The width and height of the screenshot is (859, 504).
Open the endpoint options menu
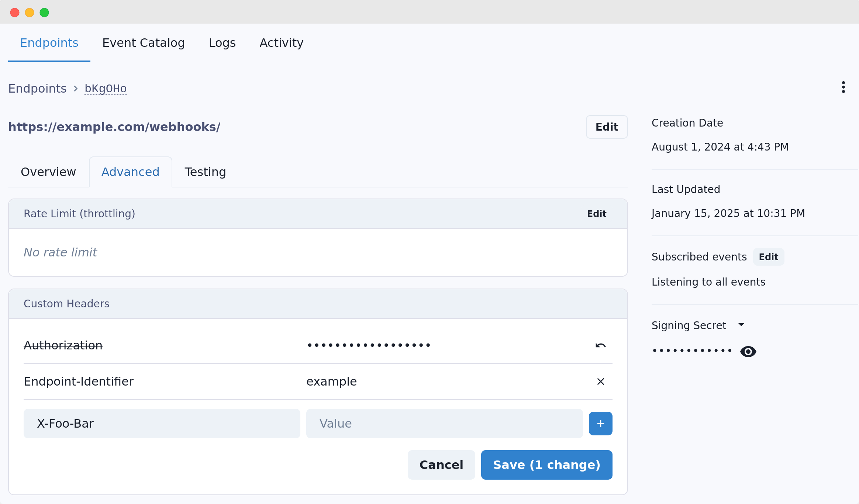coord(843,87)
